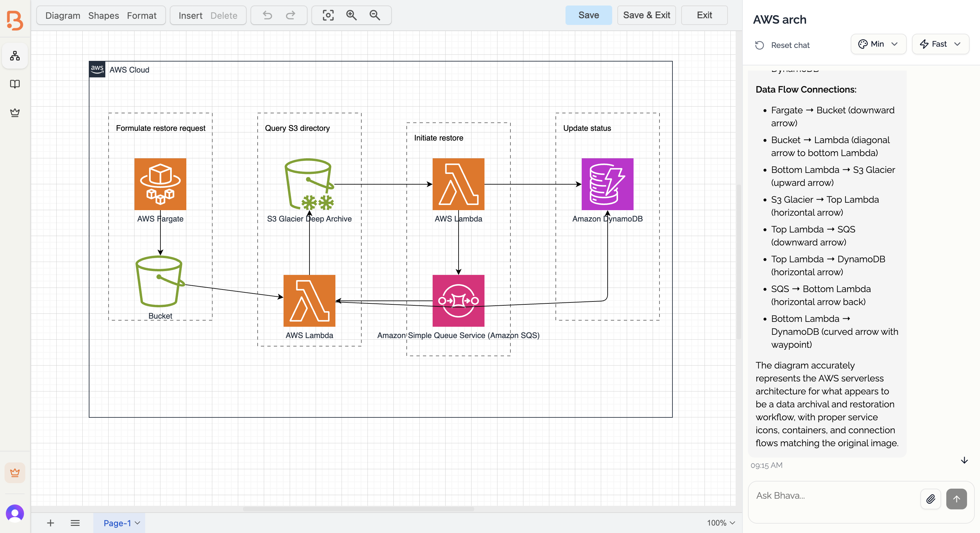Click the AWS Fargate label text
The height and width of the screenshot is (533, 980).
tap(160, 219)
